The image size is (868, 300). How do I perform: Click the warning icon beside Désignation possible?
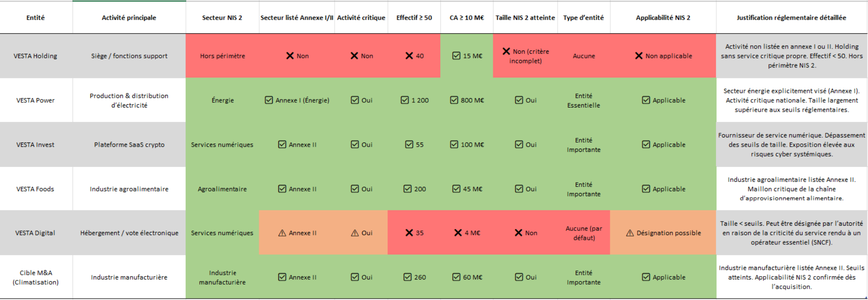(x=630, y=233)
